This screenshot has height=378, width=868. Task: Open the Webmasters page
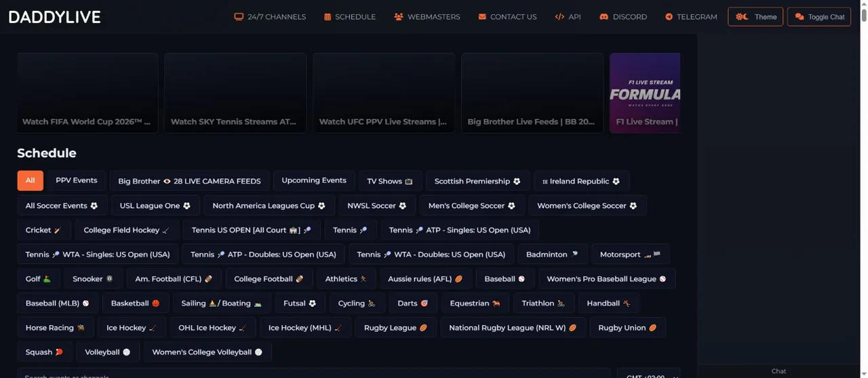(x=427, y=17)
